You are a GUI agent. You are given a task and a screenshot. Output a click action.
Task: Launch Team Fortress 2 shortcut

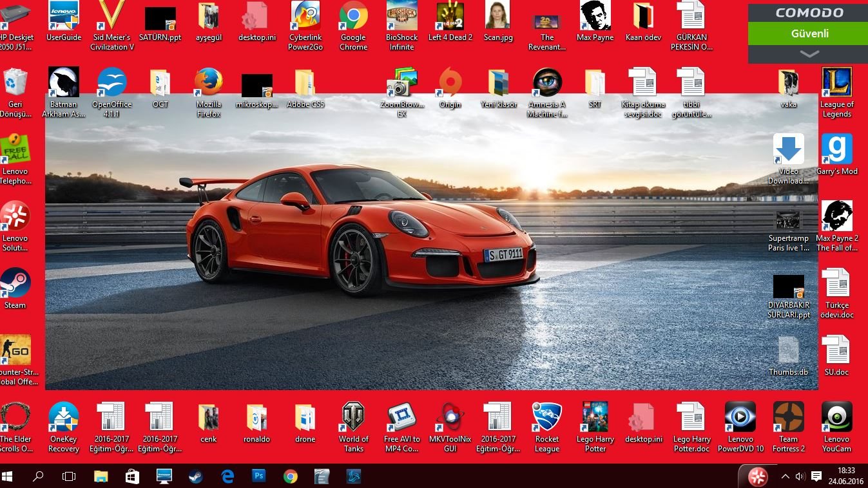tap(789, 427)
